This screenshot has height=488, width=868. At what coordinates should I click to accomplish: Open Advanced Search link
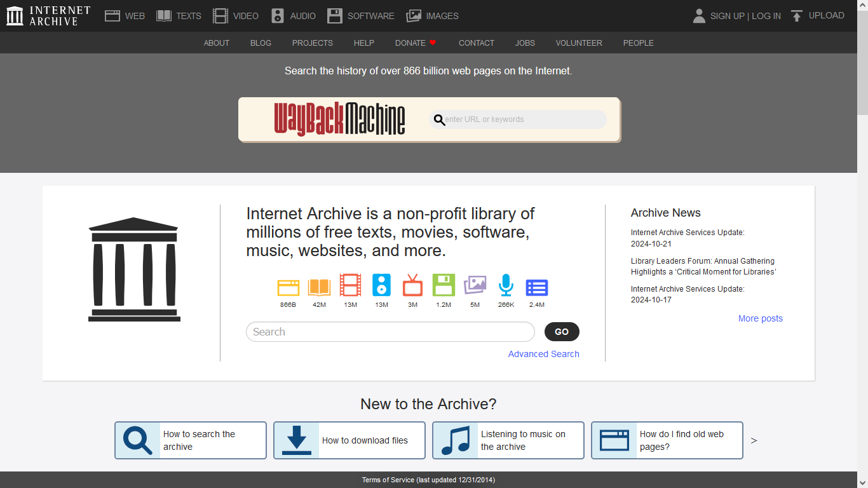pyautogui.click(x=544, y=354)
